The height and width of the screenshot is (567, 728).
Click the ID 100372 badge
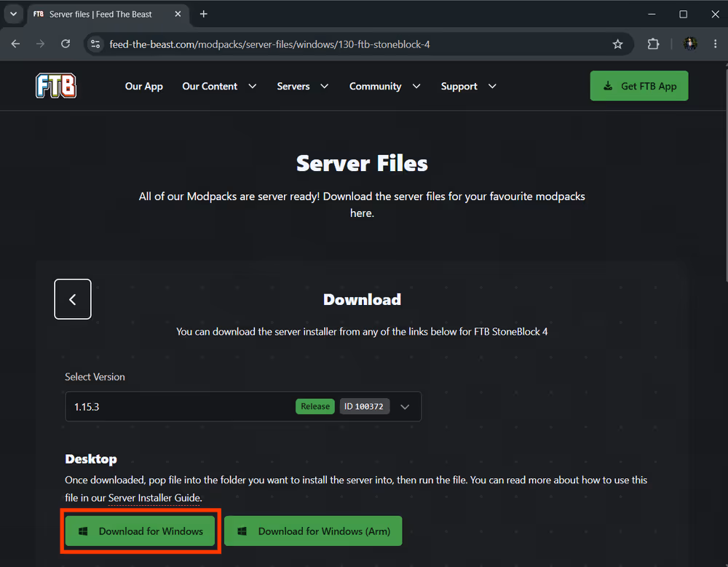point(365,406)
